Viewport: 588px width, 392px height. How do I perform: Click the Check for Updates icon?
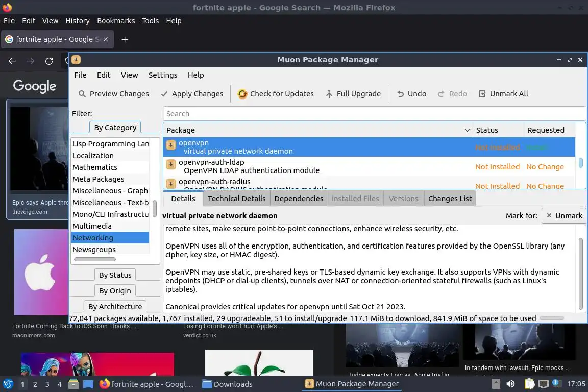click(242, 94)
